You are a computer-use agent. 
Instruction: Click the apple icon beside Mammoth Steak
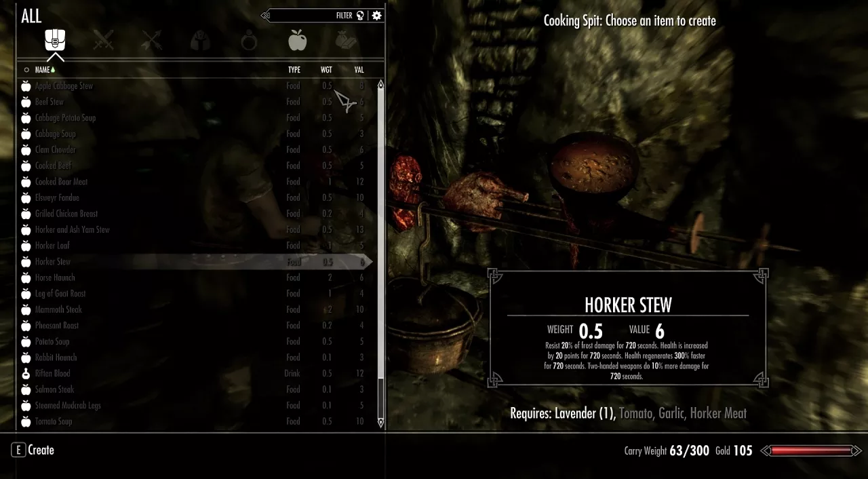[x=26, y=309]
